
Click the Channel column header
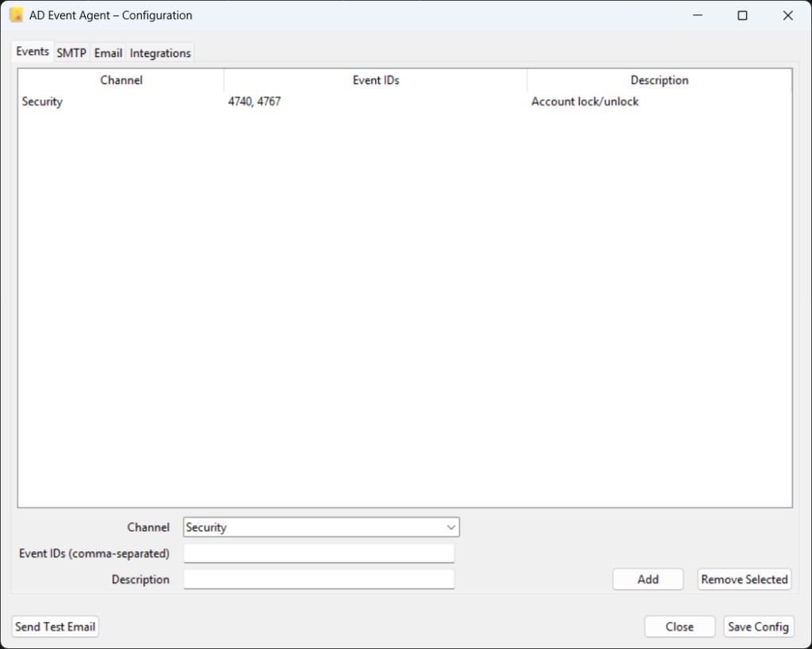pyautogui.click(x=121, y=80)
